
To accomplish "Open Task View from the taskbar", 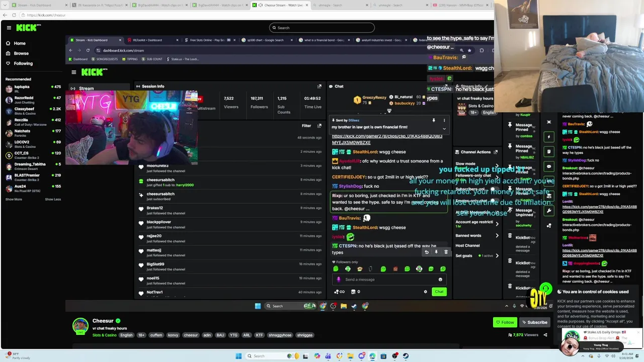I will [305, 356].
